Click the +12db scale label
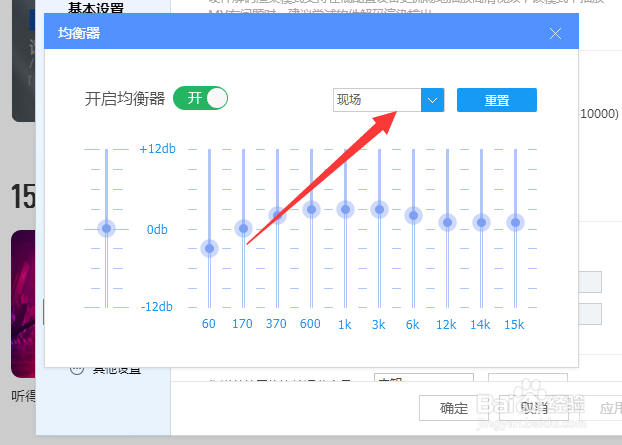The height and width of the screenshot is (445, 622). click(x=157, y=149)
